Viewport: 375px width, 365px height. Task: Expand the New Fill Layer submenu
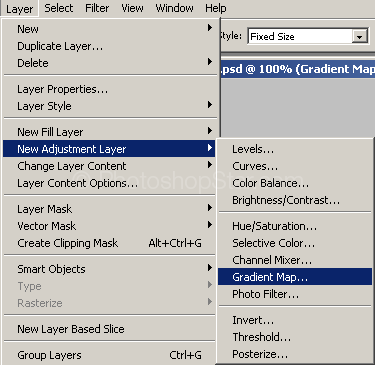click(x=110, y=132)
